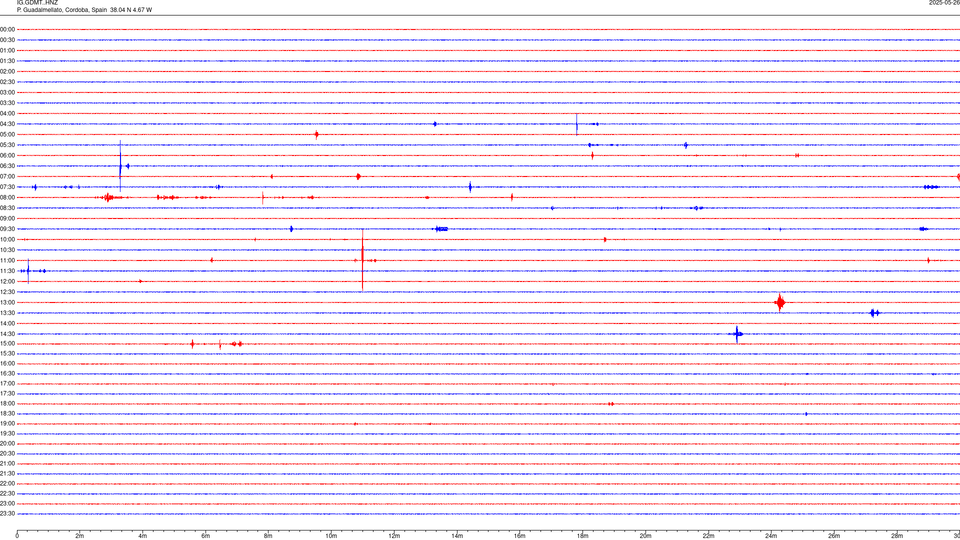Image resolution: width=960 pixels, height=540 pixels.
Task: Click the red event cluster near 3m on 08:00 trace
Action: click(108, 197)
